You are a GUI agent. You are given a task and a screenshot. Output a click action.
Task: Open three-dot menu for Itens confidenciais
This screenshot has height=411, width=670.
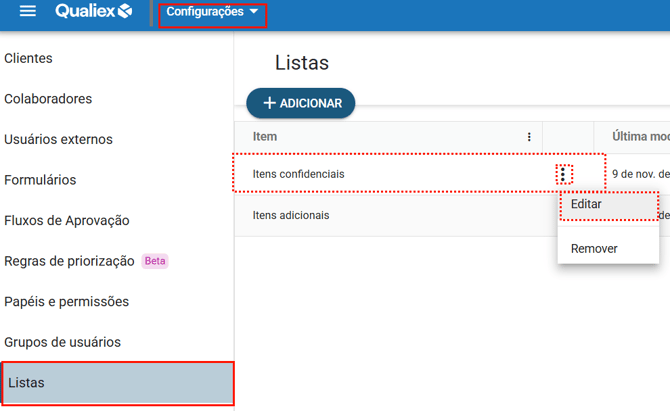click(563, 174)
